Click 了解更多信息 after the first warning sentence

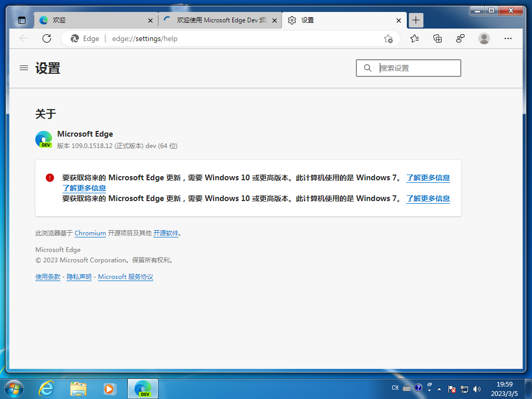coord(428,178)
